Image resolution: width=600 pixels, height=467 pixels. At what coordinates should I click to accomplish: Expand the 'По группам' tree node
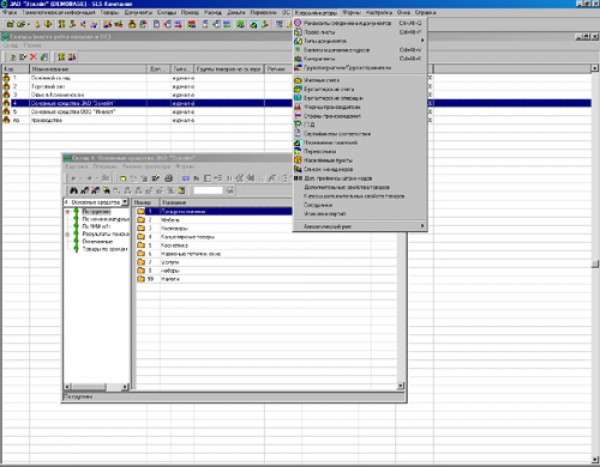[x=67, y=212]
